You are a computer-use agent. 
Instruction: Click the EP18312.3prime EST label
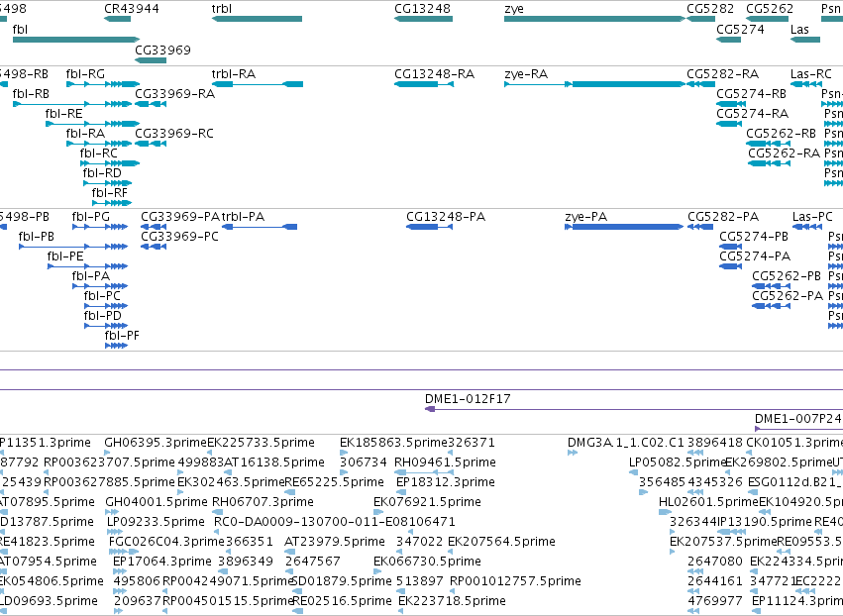point(446,482)
